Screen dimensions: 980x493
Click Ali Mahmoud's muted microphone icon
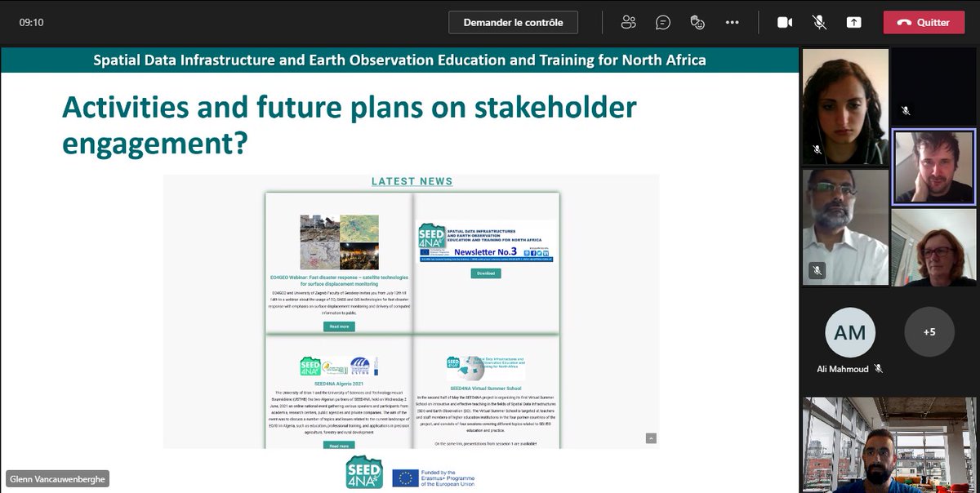(878, 369)
